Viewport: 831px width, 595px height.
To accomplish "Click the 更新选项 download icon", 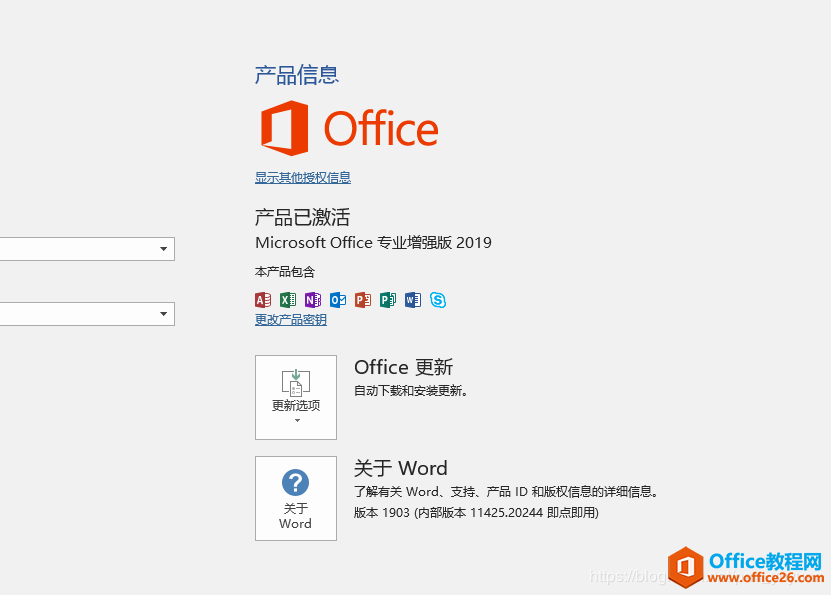I will click(x=295, y=381).
